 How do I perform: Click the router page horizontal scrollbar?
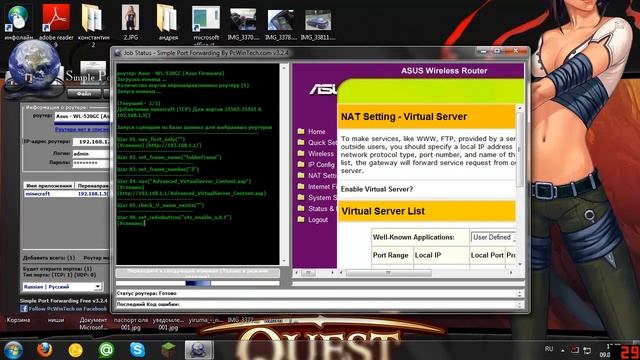point(426,272)
